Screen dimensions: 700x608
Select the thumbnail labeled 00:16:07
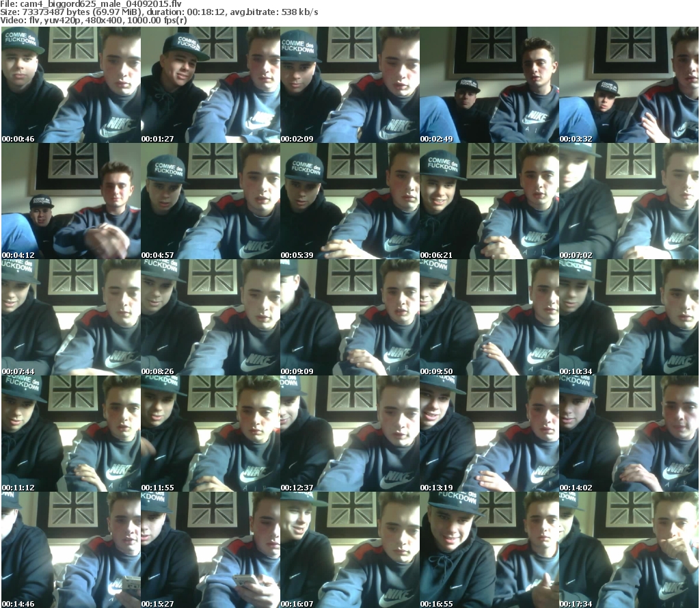click(349, 549)
